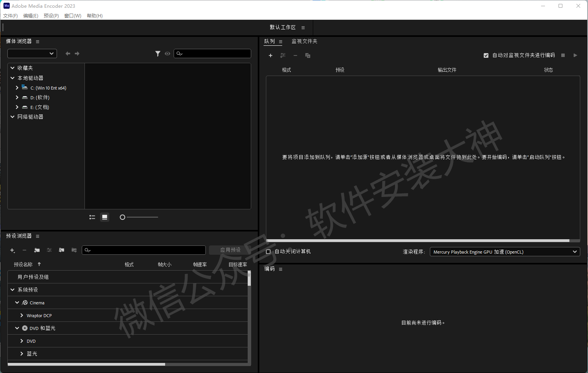
Task: Click the 目标速率 column header
Action: point(238,264)
